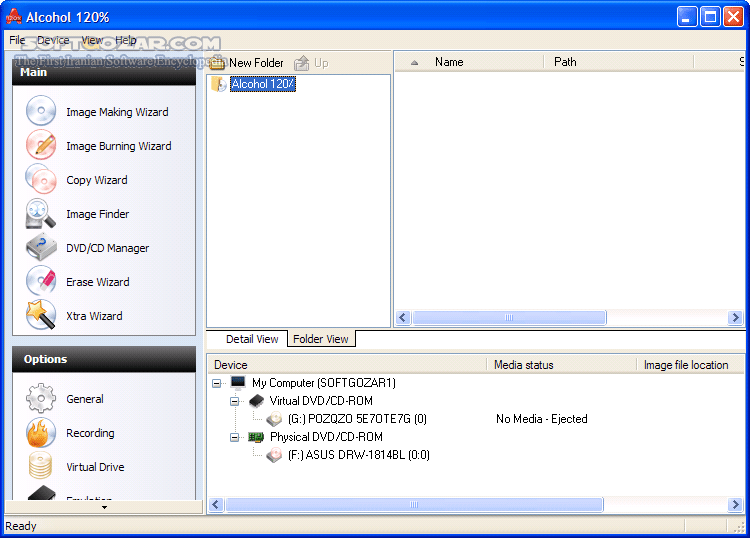Select the virtual drive (G:) POZQZO entry
Screen dimensions: 750x538
pos(357,419)
